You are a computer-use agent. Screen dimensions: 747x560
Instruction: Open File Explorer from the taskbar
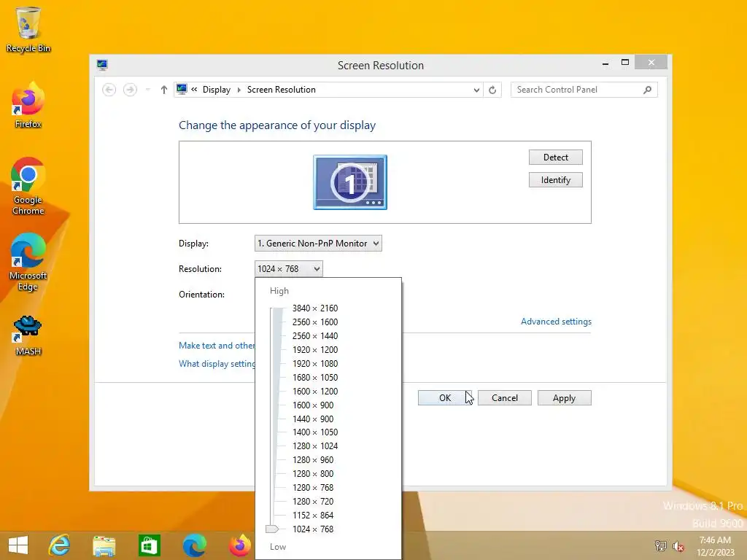coord(104,545)
